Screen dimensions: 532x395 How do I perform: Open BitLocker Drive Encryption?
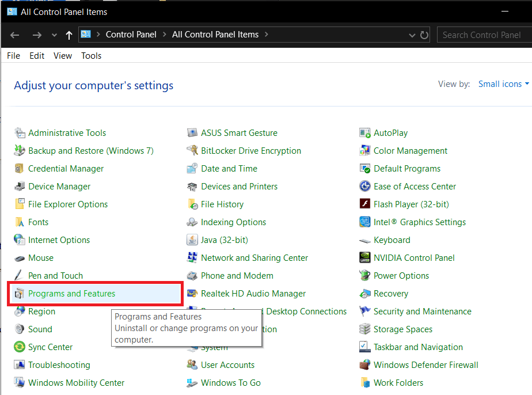point(251,150)
